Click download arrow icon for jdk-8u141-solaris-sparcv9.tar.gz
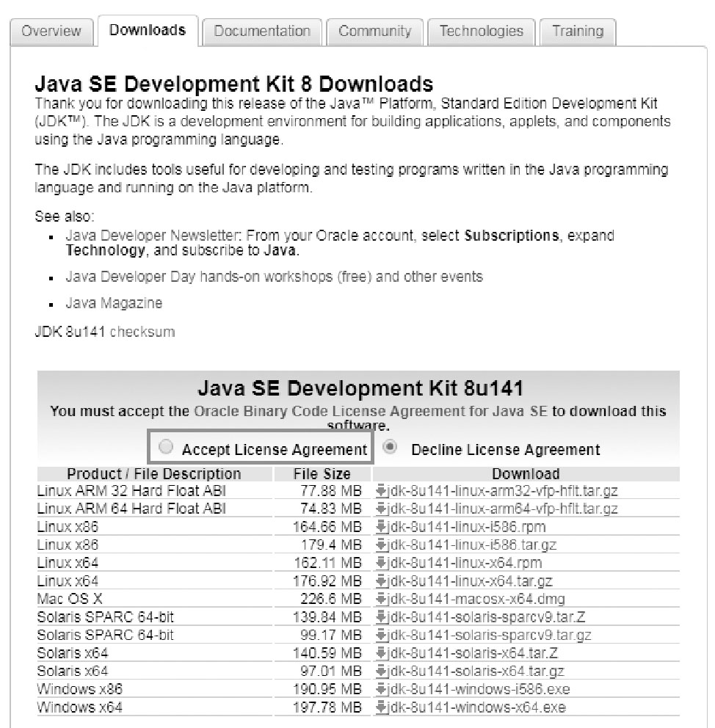715x728 pixels. click(382, 635)
